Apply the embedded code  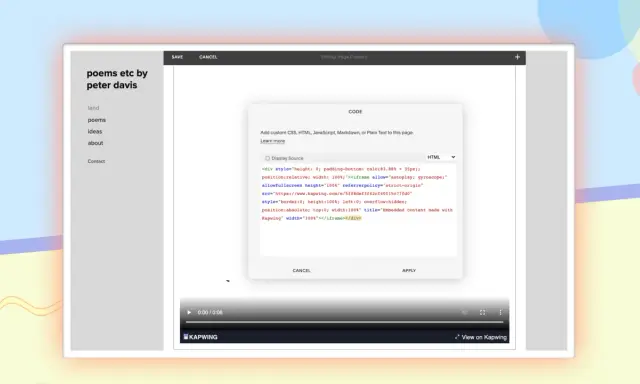click(x=409, y=271)
